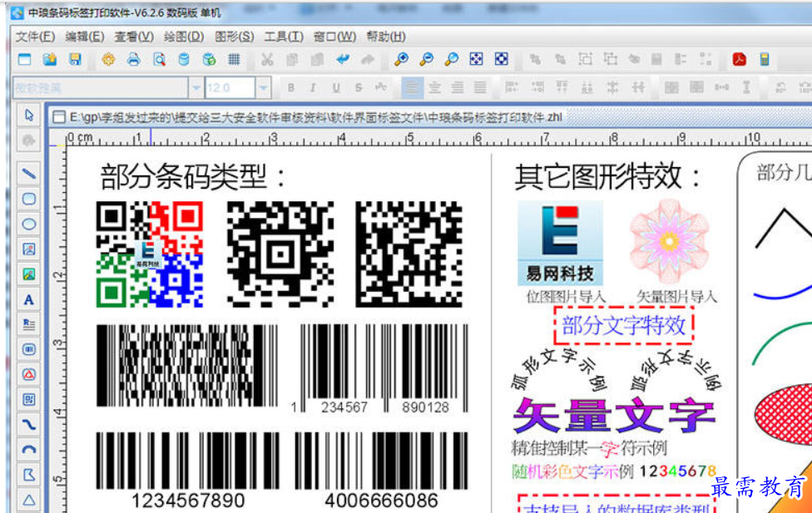Viewport: 812px width, 513px height.
Task: Select the polygon drawing tool
Action: (x=29, y=475)
